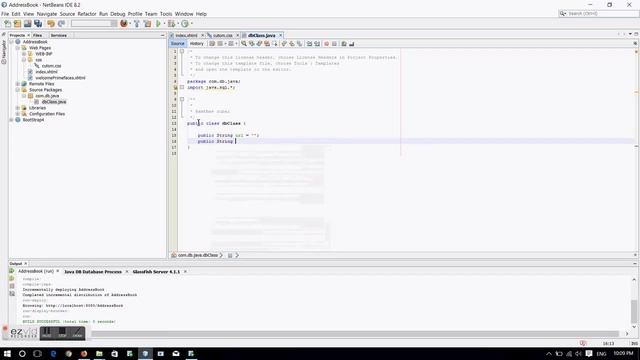Minimize the Projects panel
The width and height of the screenshot is (640, 360).
coord(162,36)
